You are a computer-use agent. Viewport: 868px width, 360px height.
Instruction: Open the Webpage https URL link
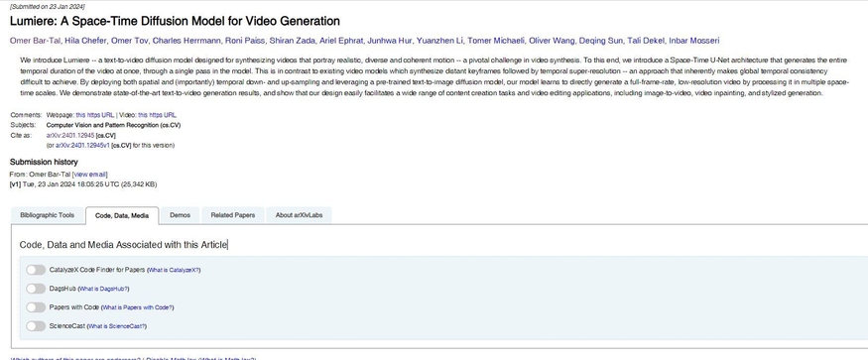tap(94, 115)
